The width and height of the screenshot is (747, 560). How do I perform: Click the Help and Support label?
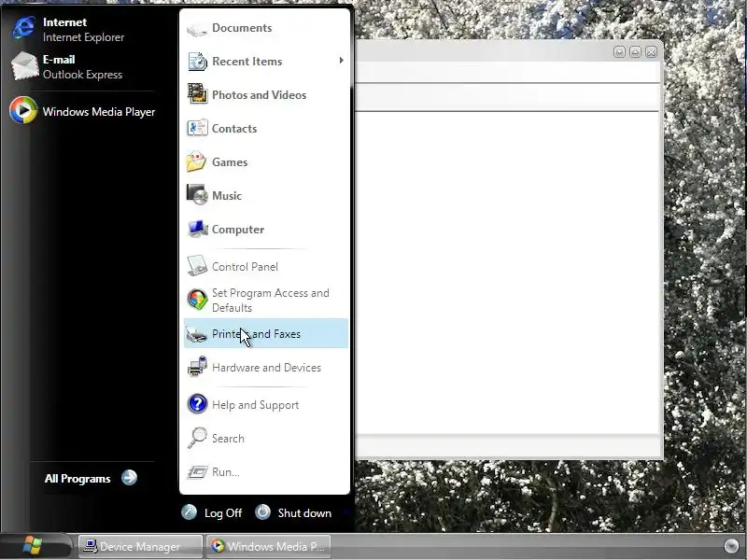pos(255,405)
